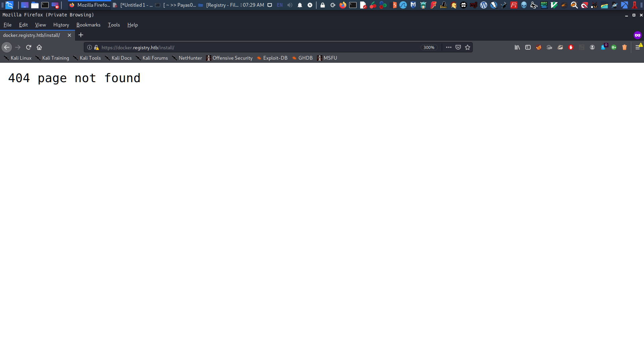Open the Kali Training bookmark

(x=52, y=58)
